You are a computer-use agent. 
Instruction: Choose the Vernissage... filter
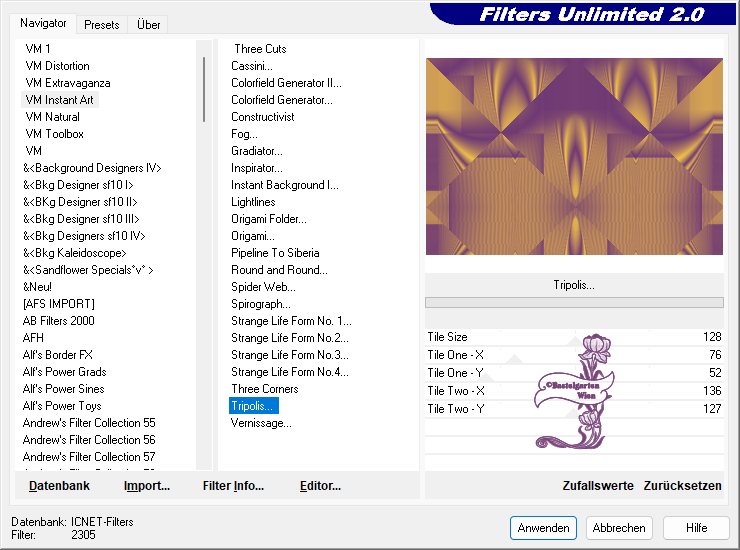(261, 423)
